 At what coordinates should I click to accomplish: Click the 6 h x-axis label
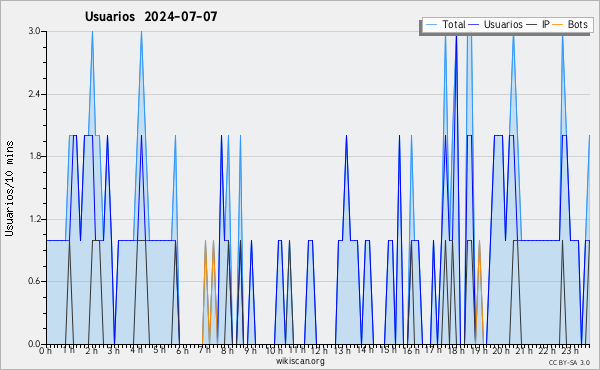(x=182, y=351)
